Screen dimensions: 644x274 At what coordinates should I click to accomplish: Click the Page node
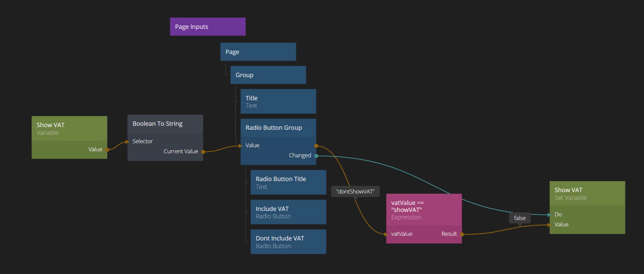258,52
